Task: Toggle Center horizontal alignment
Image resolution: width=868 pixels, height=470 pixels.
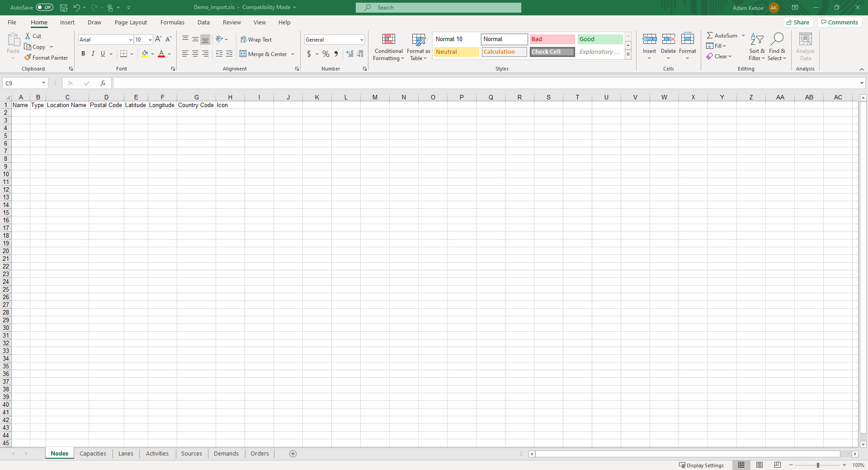Action: tap(195, 54)
